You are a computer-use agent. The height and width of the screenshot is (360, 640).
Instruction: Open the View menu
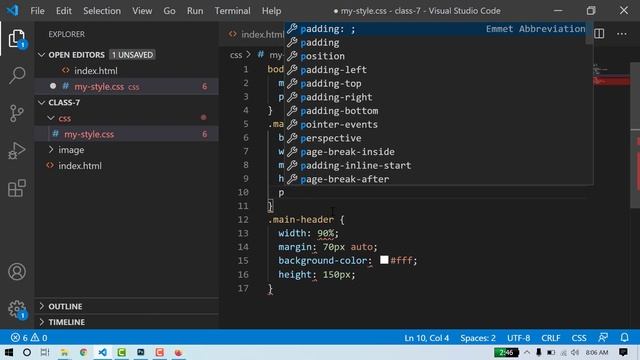click(142, 11)
